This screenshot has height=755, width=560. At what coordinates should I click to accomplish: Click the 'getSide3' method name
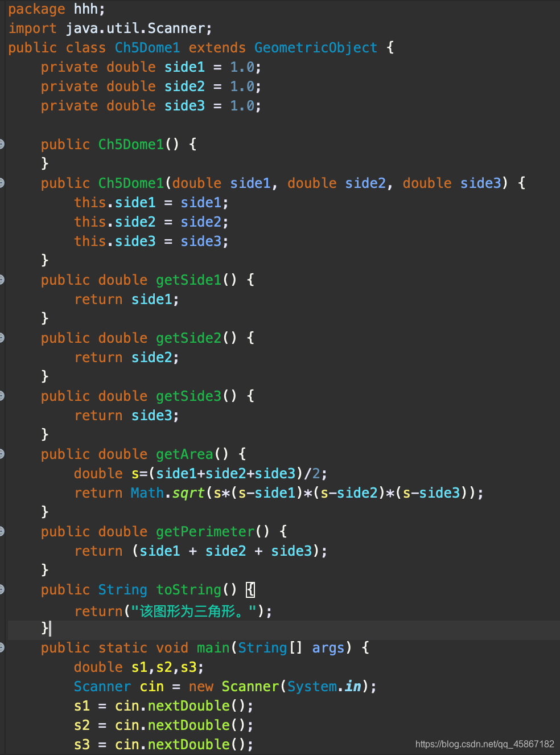click(188, 396)
